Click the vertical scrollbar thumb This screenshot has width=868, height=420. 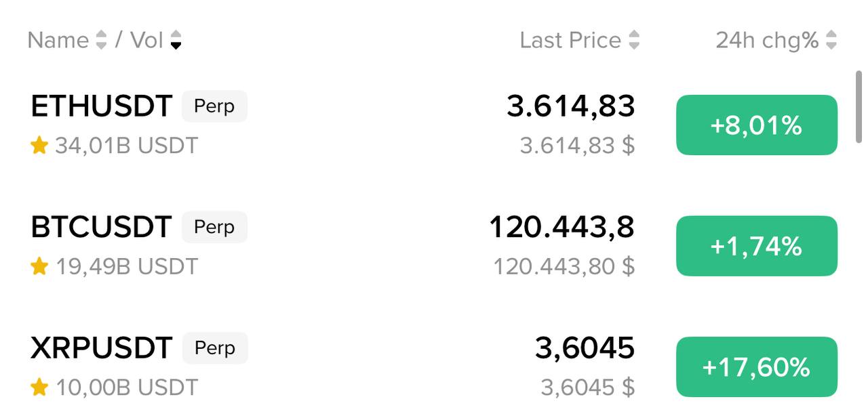click(859, 105)
